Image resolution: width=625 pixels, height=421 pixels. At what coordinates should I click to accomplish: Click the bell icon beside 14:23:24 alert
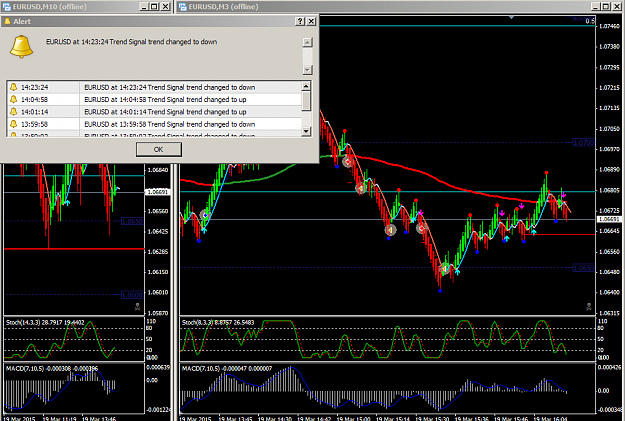pyautogui.click(x=14, y=87)
